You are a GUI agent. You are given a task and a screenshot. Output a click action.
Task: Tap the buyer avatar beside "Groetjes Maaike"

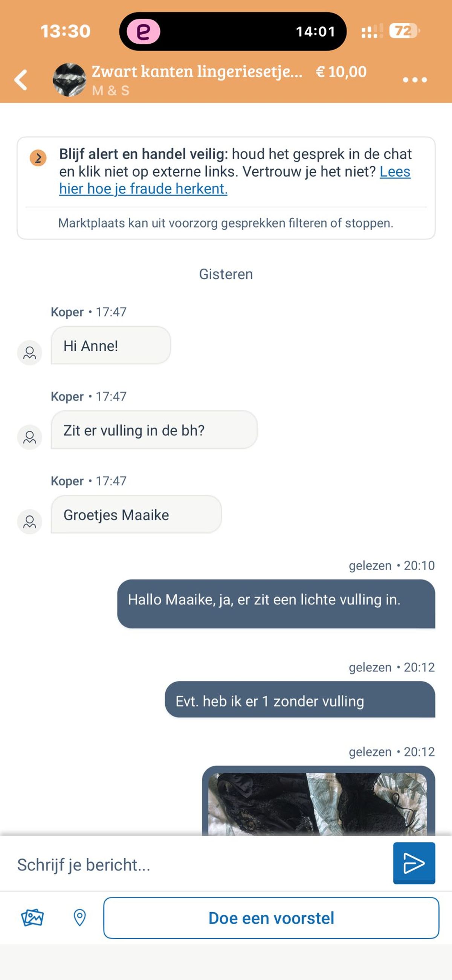30,521
